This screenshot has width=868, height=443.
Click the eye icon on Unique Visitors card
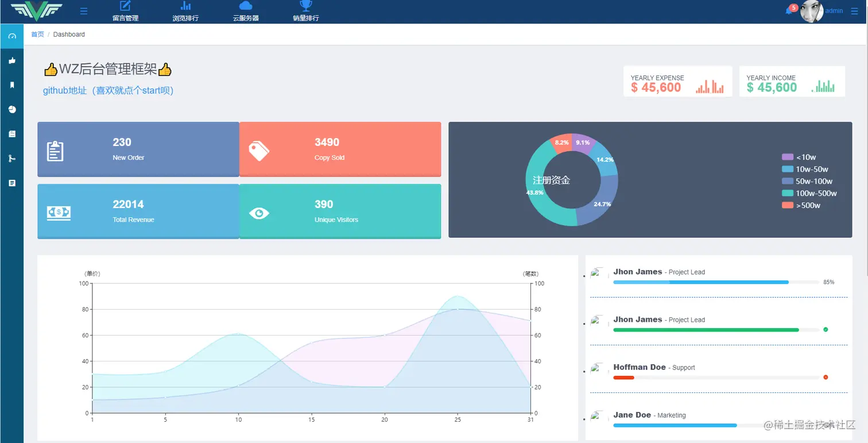(x=259, y=213)
